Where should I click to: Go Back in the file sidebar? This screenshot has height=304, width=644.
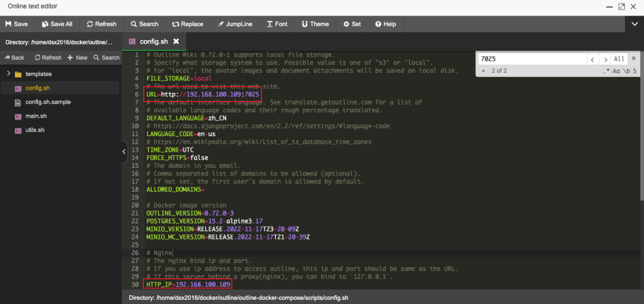pos(14,57)
